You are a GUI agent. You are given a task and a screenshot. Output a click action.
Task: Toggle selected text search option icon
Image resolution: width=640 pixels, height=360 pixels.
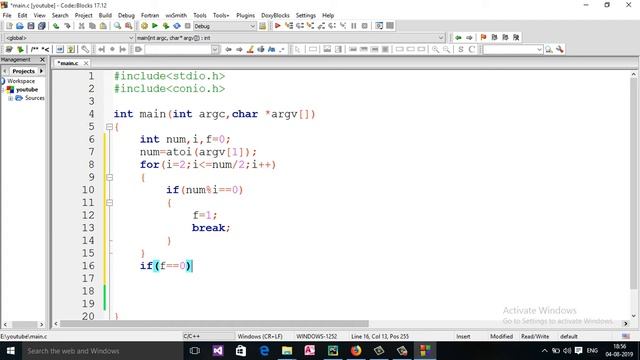pos(261,49)
